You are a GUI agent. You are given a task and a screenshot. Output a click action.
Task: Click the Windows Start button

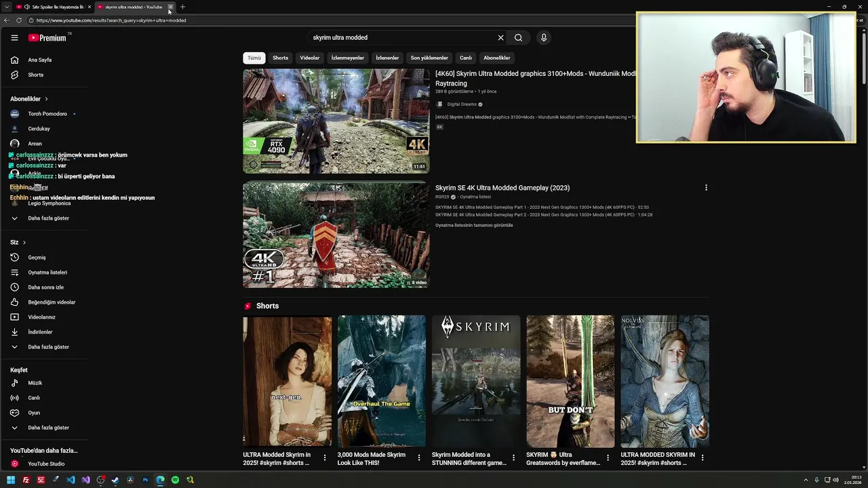click(x=11, y=480)
